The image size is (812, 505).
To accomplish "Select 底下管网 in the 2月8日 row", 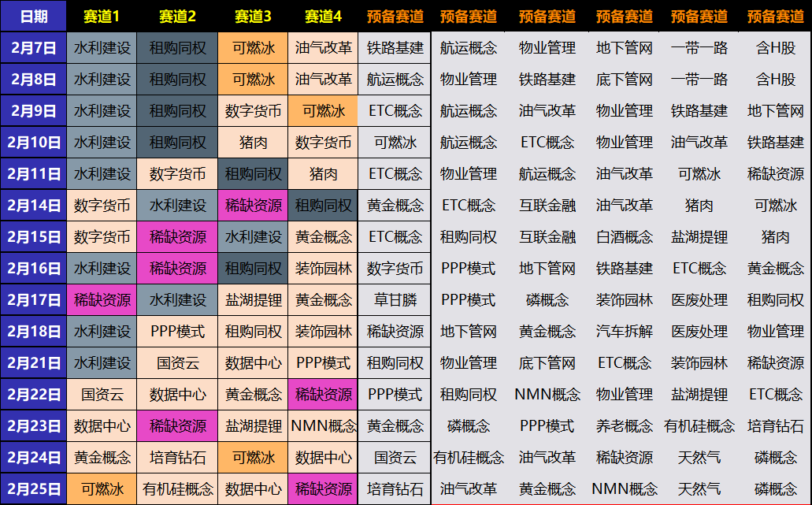I will 624,80.
